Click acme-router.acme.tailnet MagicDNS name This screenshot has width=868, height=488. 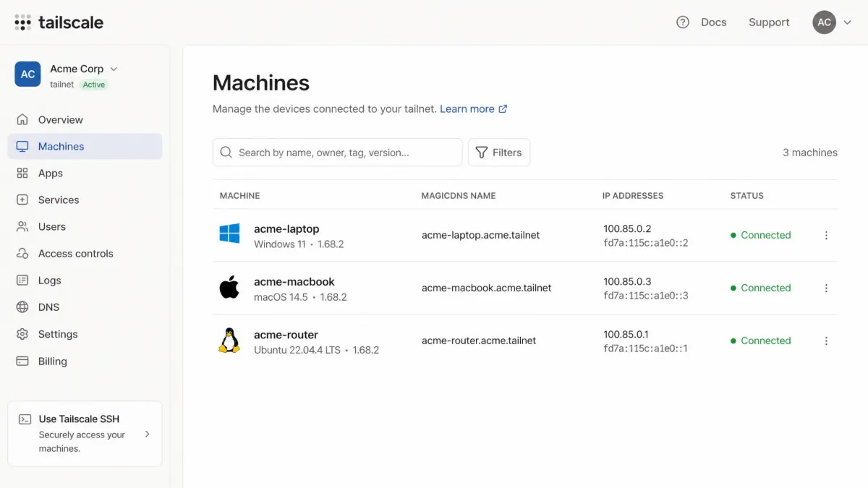(x=479, y=341)
